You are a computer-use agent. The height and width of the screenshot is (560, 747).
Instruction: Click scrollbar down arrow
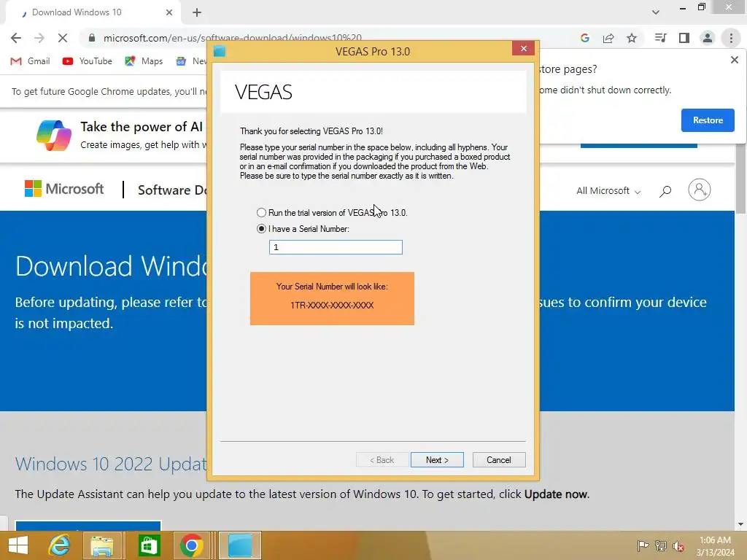pos(740,524)
